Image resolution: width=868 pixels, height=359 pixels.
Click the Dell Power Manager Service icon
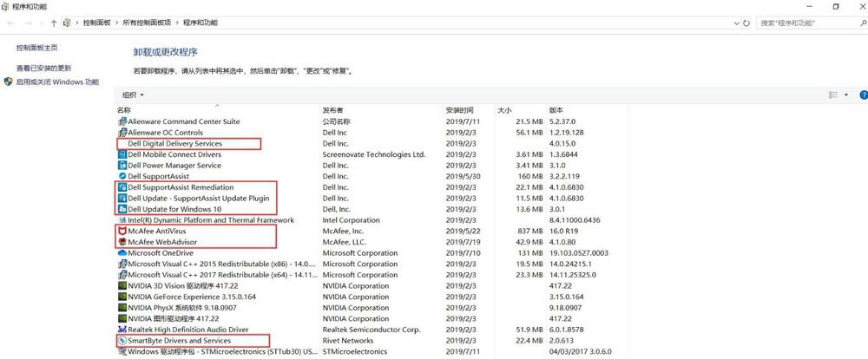(122, 166)
